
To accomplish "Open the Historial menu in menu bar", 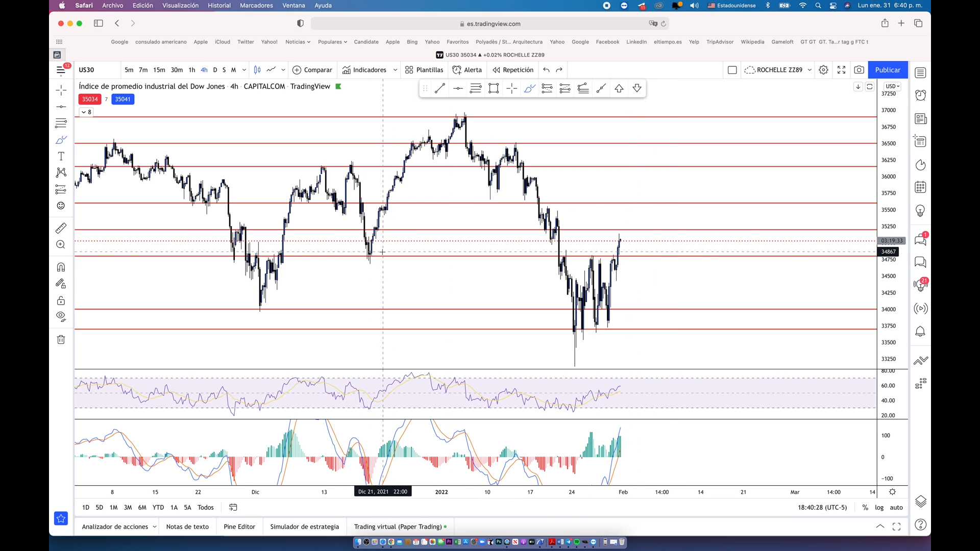I will pos(219,6).
